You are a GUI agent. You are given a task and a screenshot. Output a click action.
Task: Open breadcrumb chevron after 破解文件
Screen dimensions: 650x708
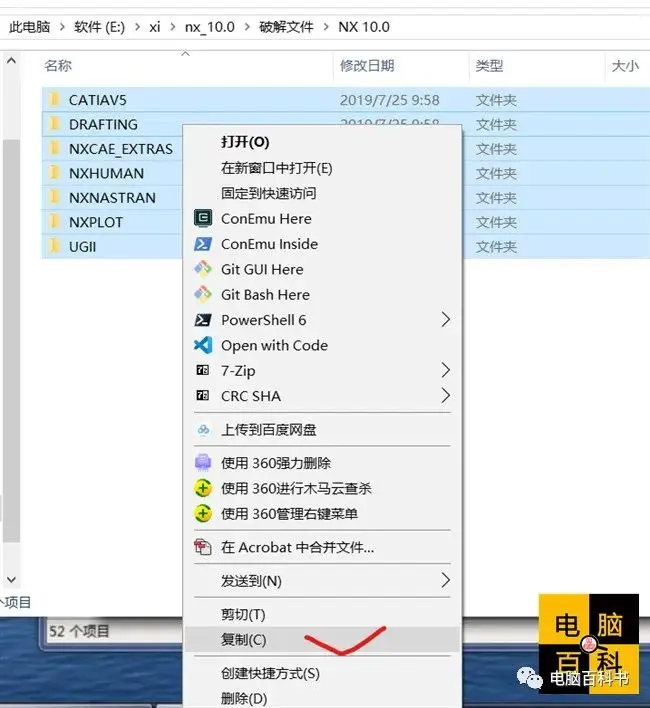(x=326, y=27)
